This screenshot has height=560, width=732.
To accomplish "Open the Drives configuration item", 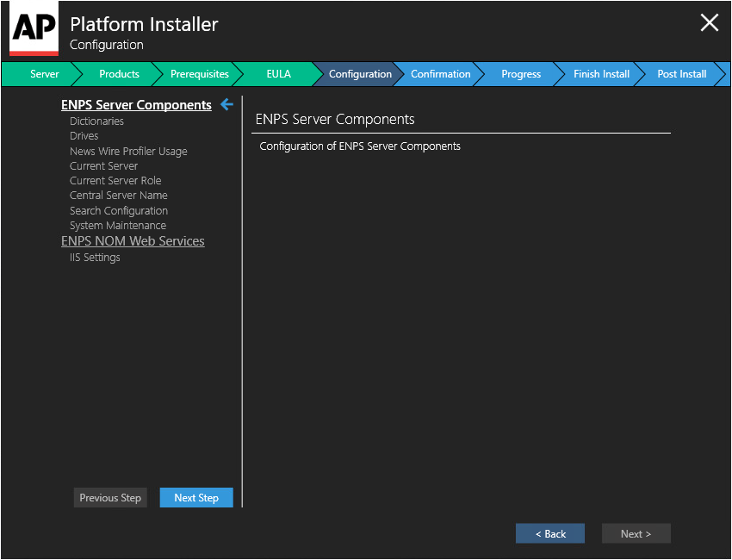I will [84, 136].
